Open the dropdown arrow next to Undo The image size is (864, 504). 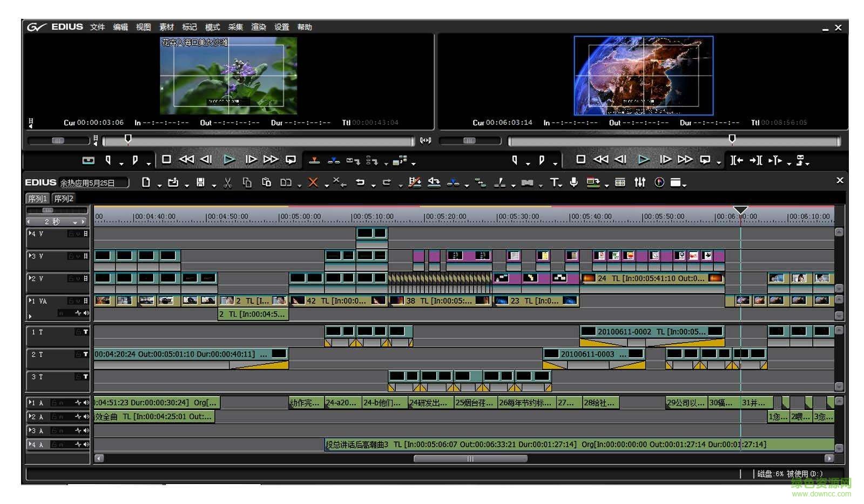373,184
